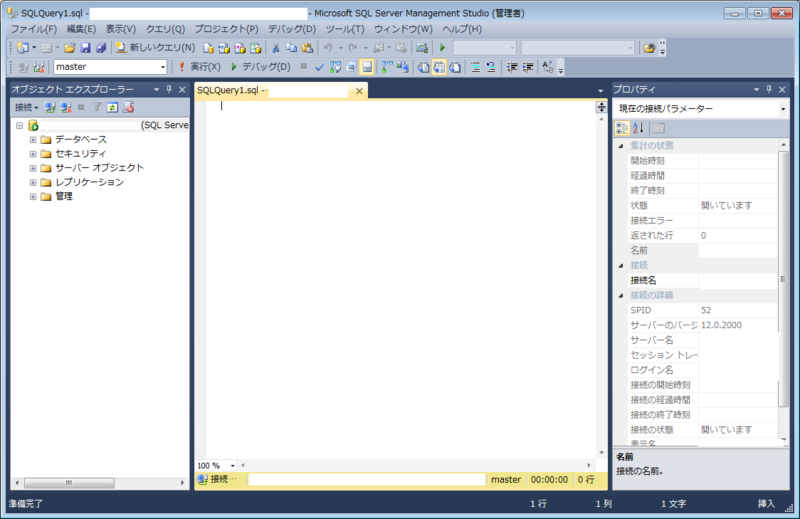
Task: Pin the Object Explorer panel
Action: click(x=169, y=89)
